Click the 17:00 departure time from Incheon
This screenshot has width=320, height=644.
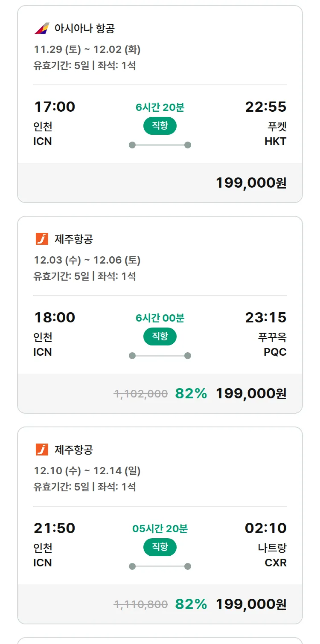click(55, 107)
